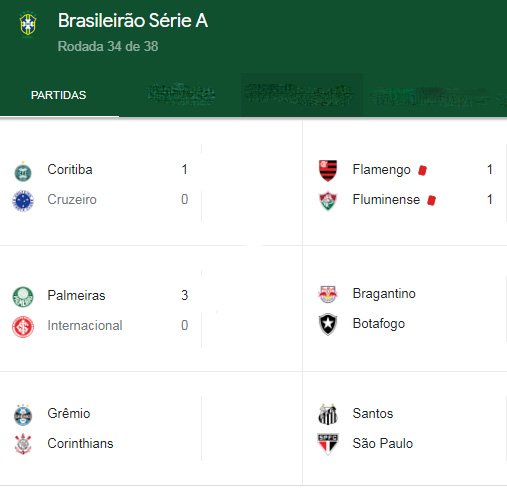Viewport: 507px width, 489px height.
Task: Open the Corinthians team name link
Action: [80, 443]
